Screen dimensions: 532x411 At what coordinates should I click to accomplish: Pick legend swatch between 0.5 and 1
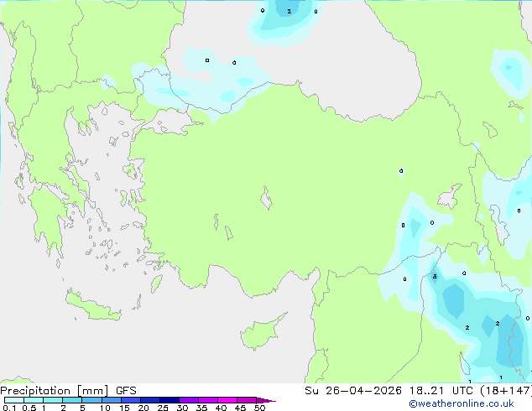click(x=34, y=400)
